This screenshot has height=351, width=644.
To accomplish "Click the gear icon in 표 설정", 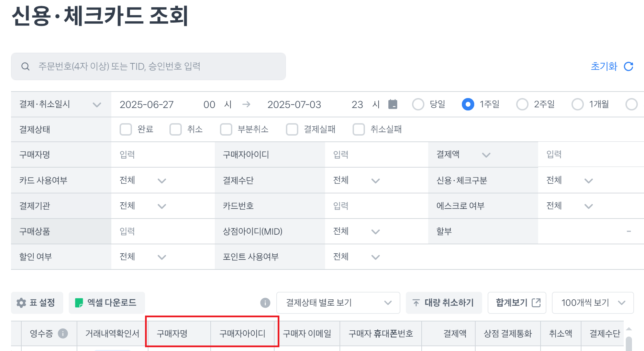I will (x=21, y=303).
